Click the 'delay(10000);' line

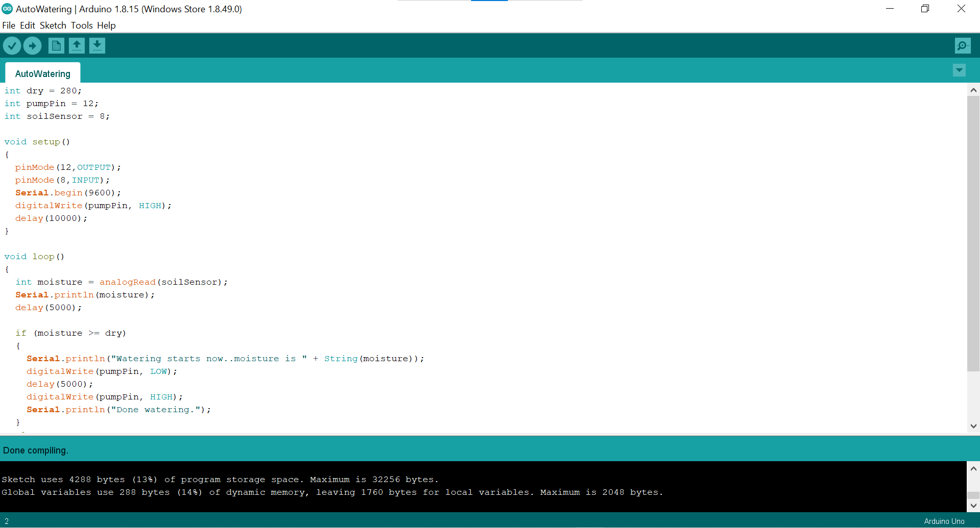51,218
